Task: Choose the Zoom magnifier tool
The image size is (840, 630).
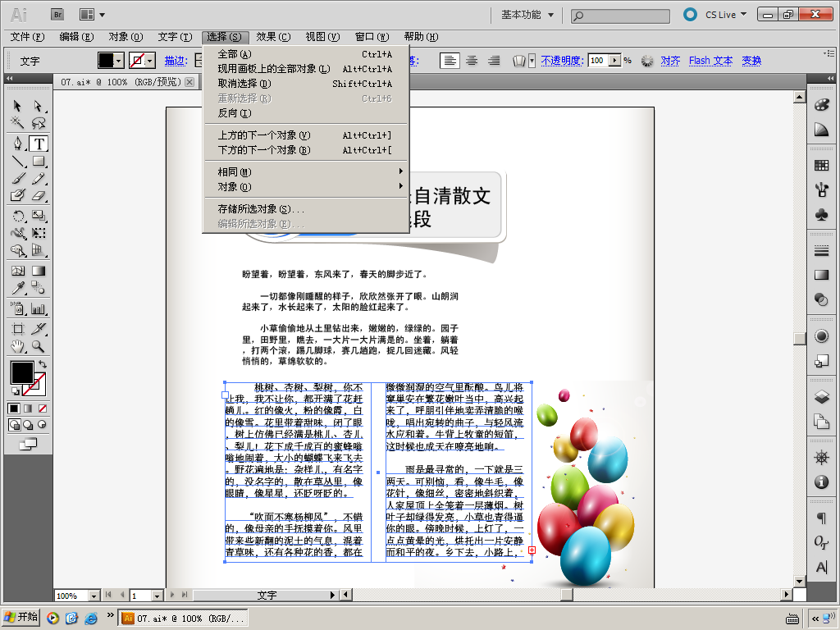Action: (38, 347)
